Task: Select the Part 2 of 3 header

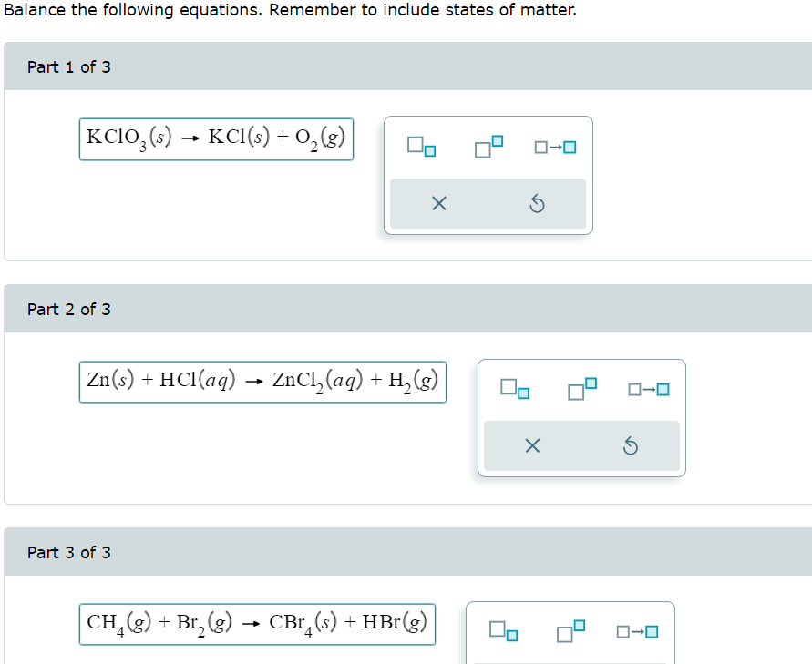Action: coord(67,309)
